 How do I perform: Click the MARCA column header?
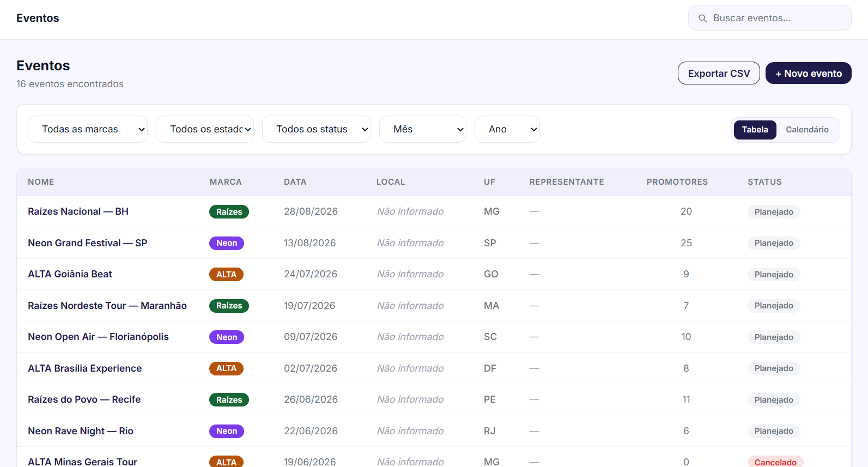coord(226,182)
